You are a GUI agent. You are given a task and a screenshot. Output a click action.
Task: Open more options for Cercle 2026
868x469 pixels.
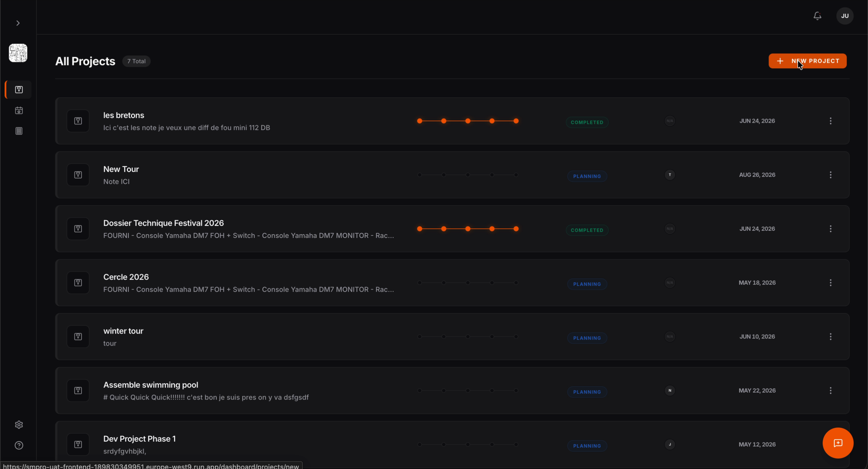[831, 283]
